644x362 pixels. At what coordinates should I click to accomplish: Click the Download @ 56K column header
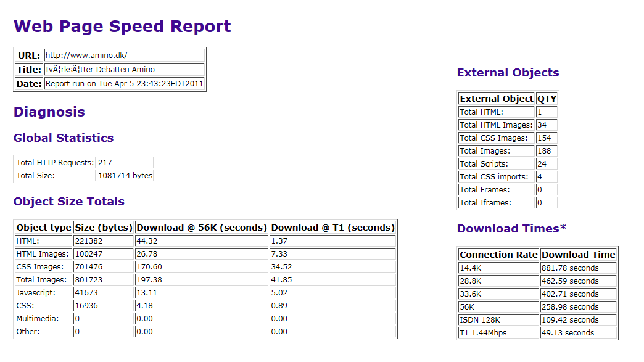(x=202, y=228)
